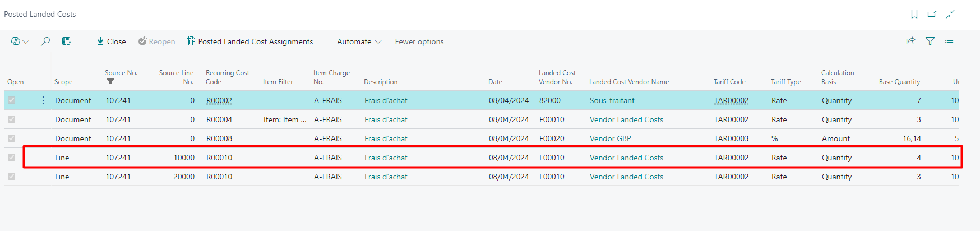Click the collapse page arrows icon

click(950, 14)
